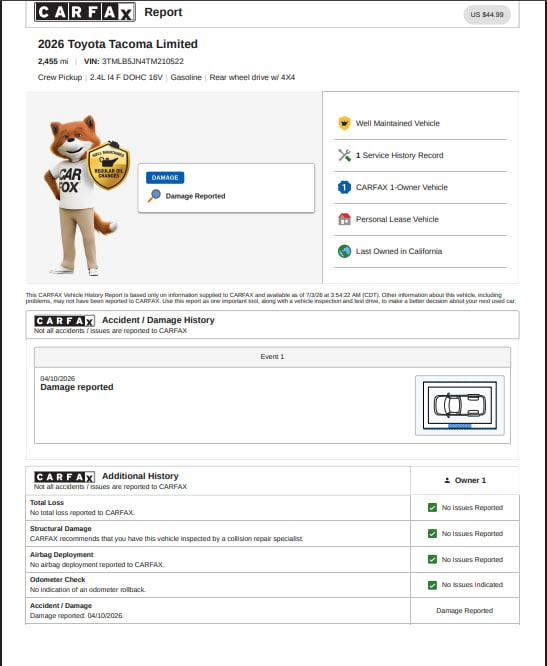This screenshot has height=666, width=547.
Task: Click the CARFAX logo in the report header
Action: coord(85,12)
